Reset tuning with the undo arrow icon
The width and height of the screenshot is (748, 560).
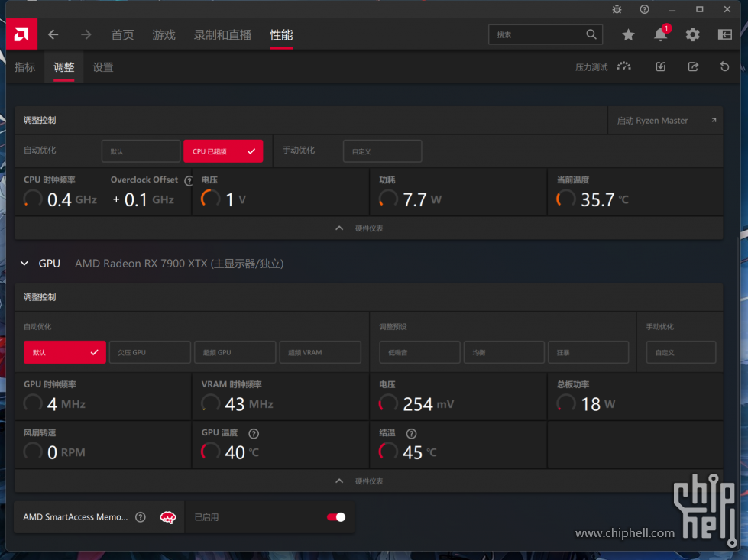pyautogui.click(x=724, y=66)
